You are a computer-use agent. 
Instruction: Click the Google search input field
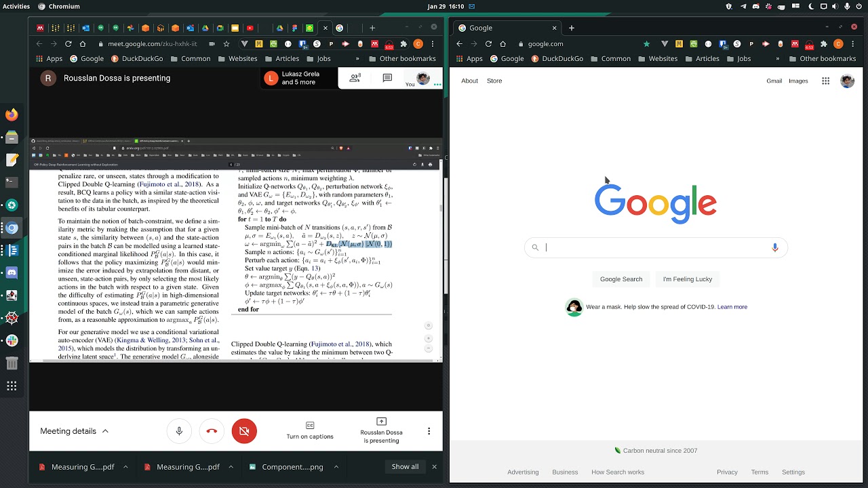656,247
